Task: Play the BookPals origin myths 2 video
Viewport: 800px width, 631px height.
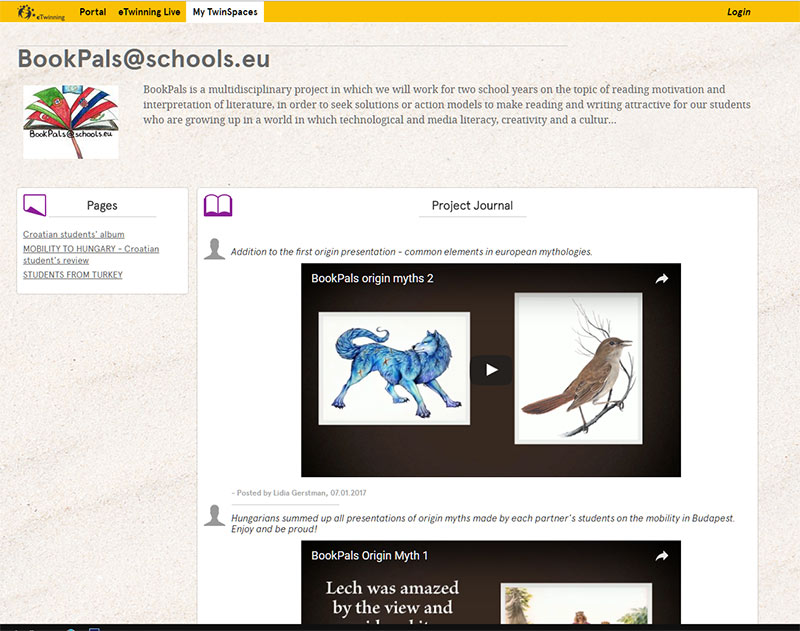Action: (x=491, y=370)
